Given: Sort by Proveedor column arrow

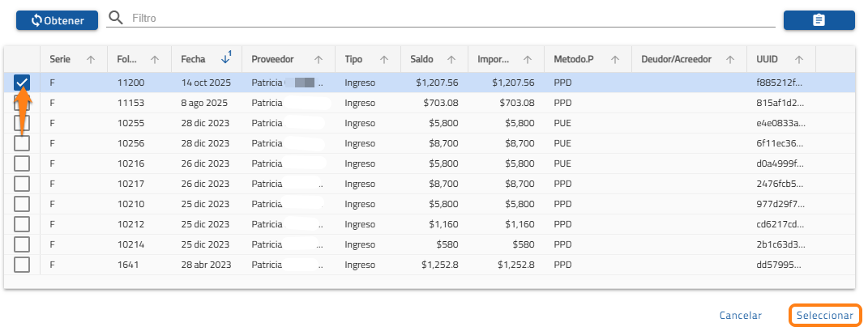Looking at the screenshot, I should click(319, 59).
